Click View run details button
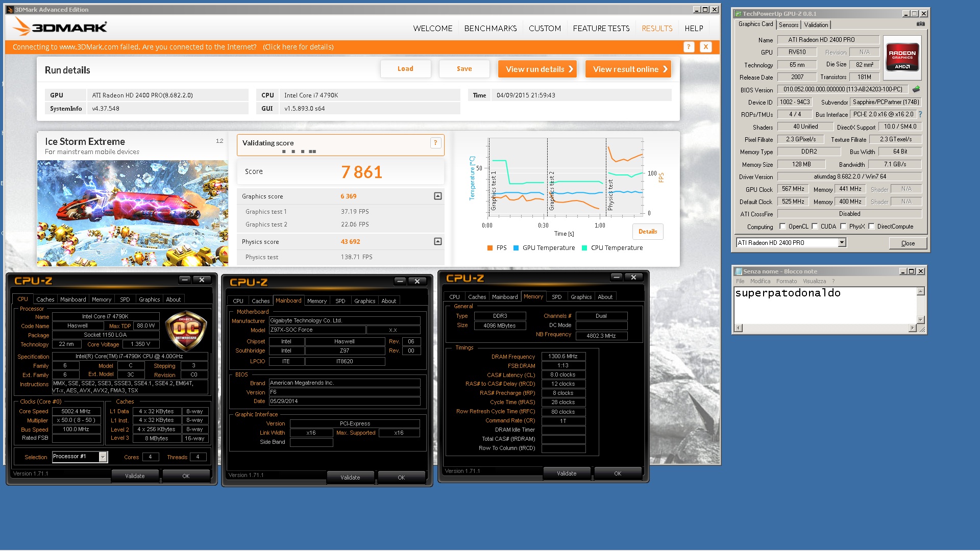The width and height of the screenshot is (980, 551). 537,69
